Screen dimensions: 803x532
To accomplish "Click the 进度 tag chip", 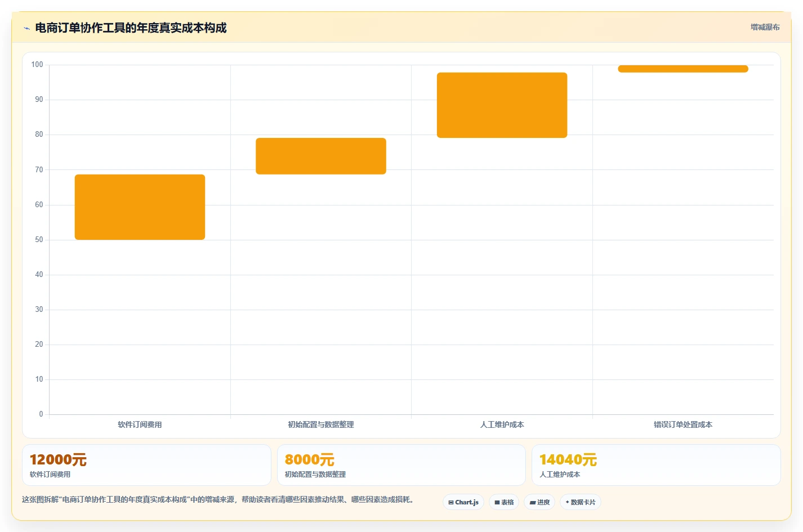I will click(539, 502).
